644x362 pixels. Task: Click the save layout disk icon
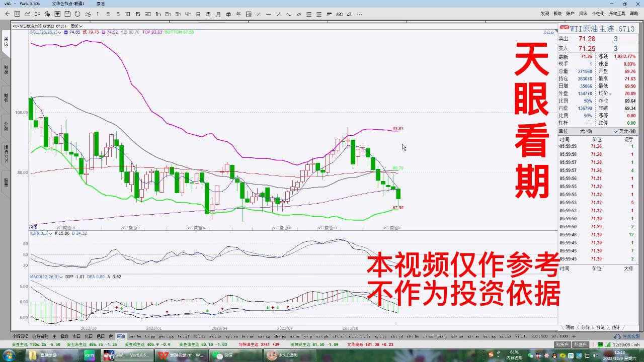click(x=67, y=14)
